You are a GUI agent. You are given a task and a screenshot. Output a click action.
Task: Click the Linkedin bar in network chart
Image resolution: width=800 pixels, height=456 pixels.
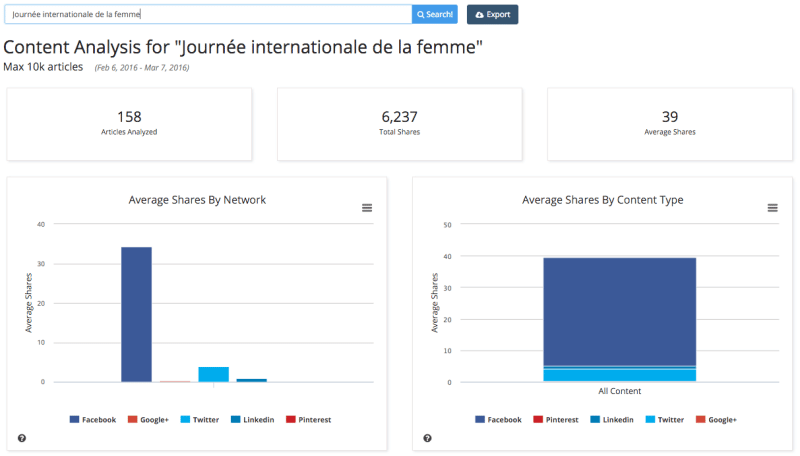(252, 380)
